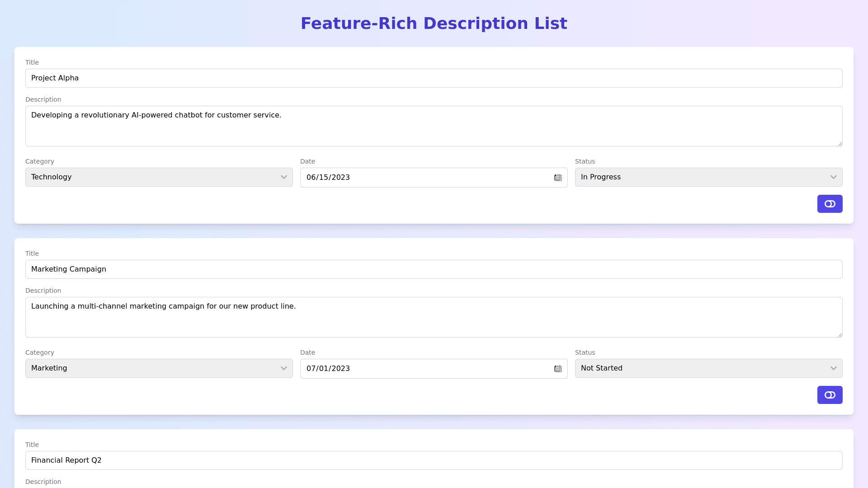Click the Marketing Campaign title field
Image resolution: width=868 pixels, height=488 pixels.
[x=434, y=269]
